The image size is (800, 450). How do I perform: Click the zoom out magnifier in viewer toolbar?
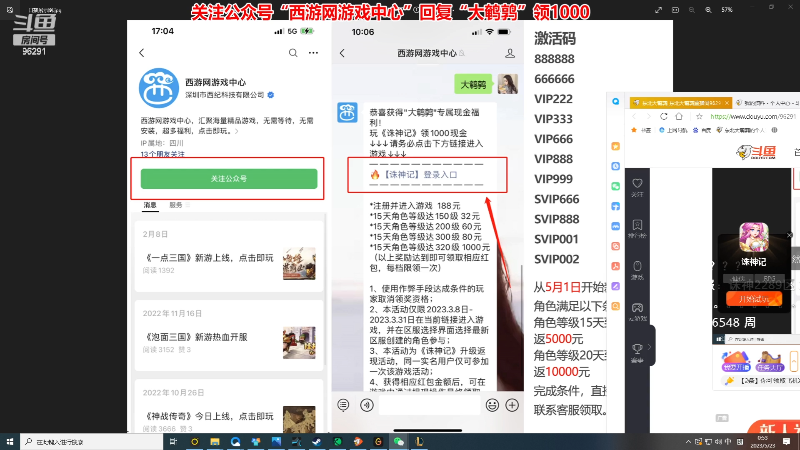pyautogui.click(x=692, y=10)
